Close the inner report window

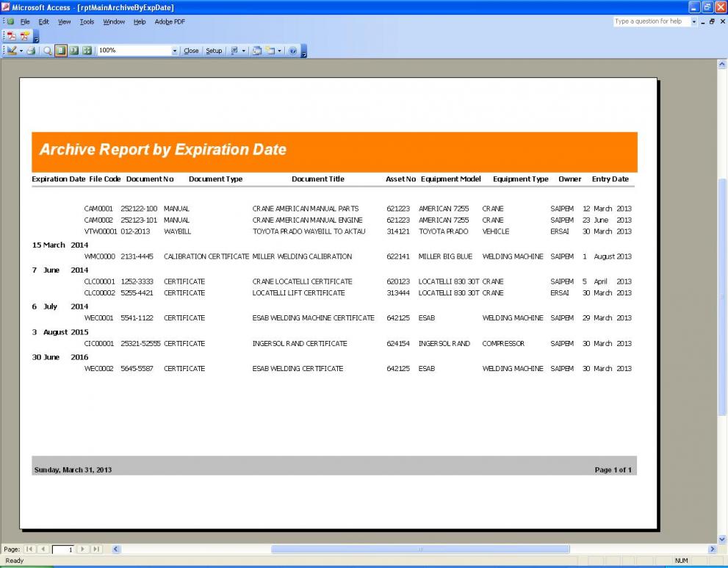(x=722, y=22)
